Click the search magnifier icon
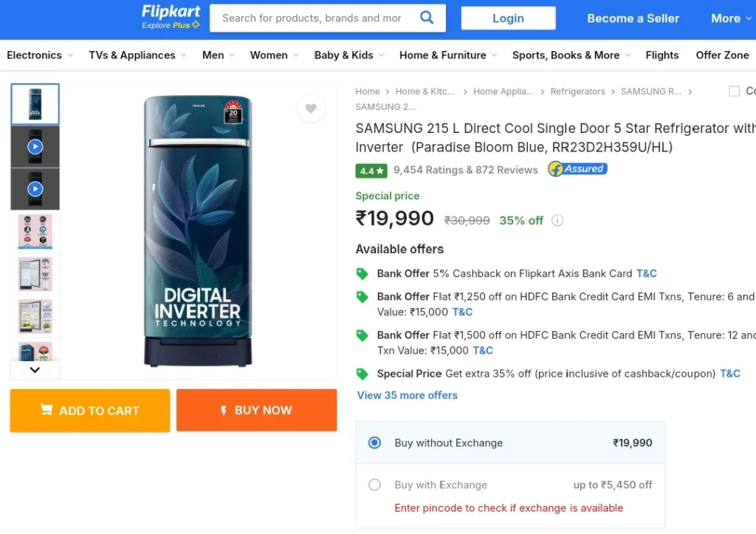The height and width of the screenshot is (534, 756). tap(427, 18)
